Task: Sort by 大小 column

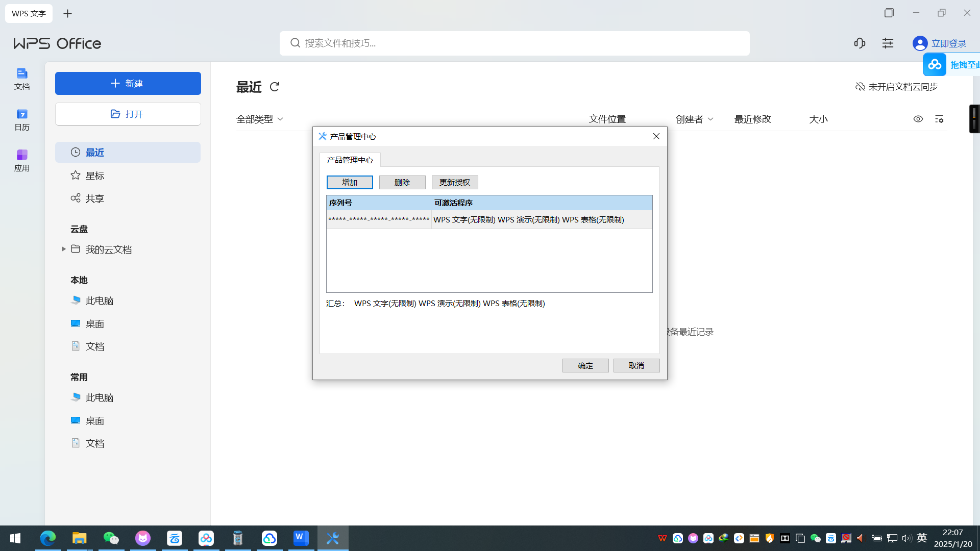Action: 818,119
